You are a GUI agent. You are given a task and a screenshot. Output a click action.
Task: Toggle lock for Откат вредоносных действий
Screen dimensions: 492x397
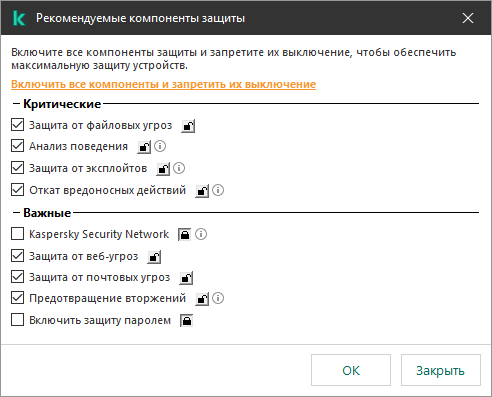[202, 191]
